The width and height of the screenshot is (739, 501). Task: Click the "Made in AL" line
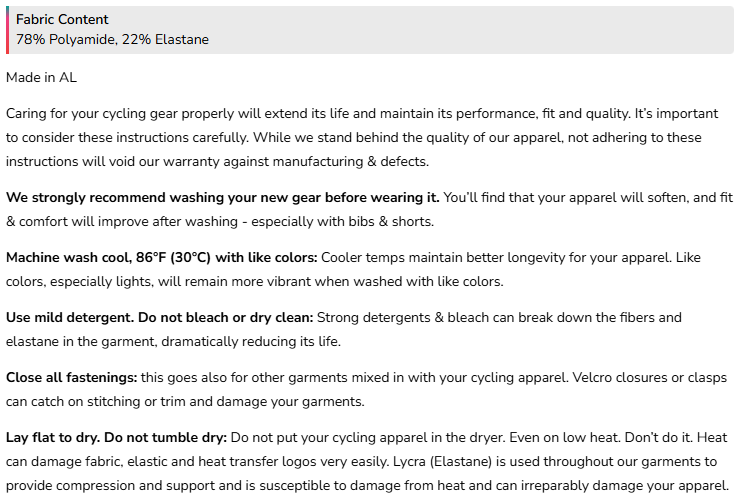41,77
